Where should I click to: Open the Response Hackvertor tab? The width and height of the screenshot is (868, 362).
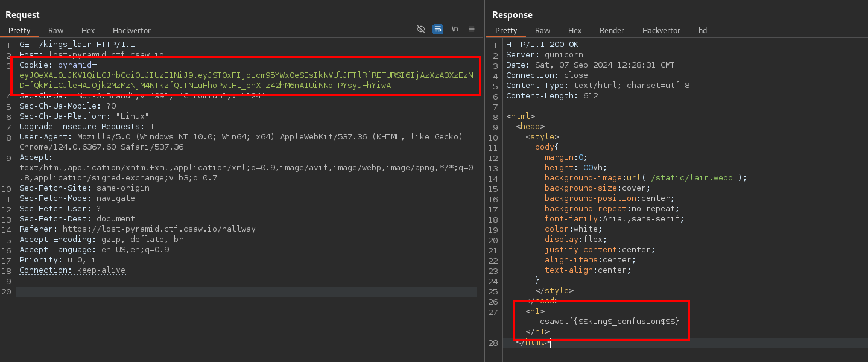tap(661, 30)
